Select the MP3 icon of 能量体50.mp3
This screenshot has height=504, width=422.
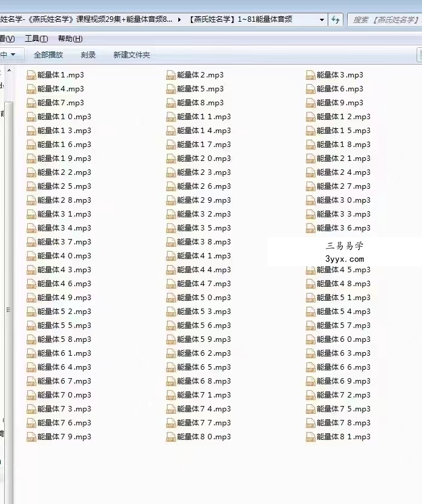171,298
